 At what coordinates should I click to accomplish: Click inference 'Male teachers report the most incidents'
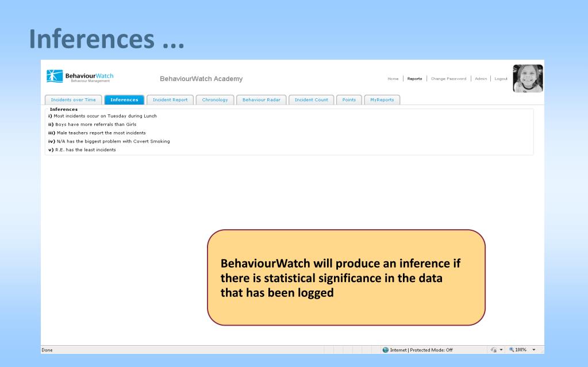tap(101, 133)
